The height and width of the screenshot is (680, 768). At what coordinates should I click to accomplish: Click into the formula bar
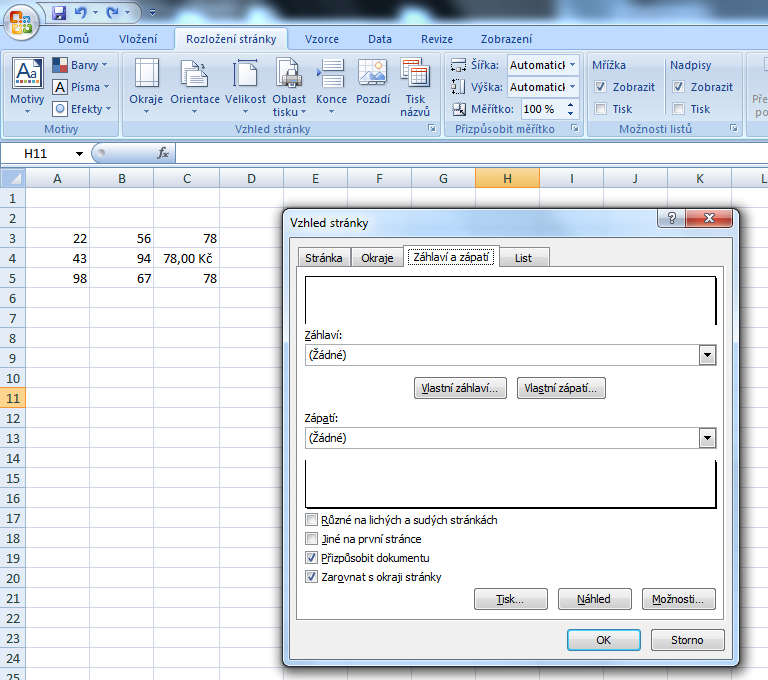(x=470, y=153)
